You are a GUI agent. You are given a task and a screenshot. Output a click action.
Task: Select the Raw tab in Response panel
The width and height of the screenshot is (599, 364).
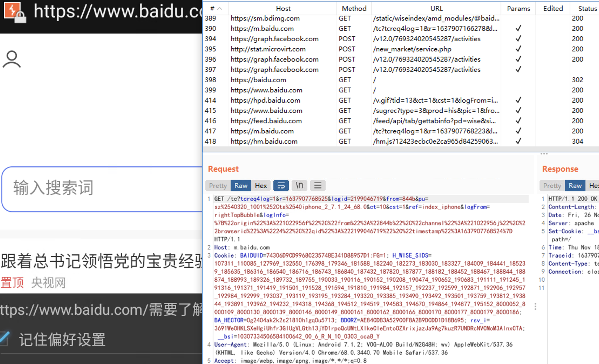click(575, 186)
